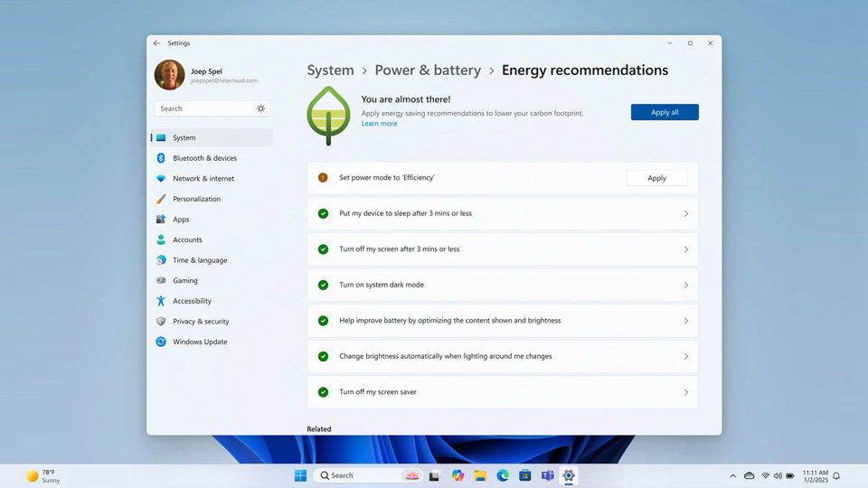Open Network & internet settings

[x=212, y=179]
